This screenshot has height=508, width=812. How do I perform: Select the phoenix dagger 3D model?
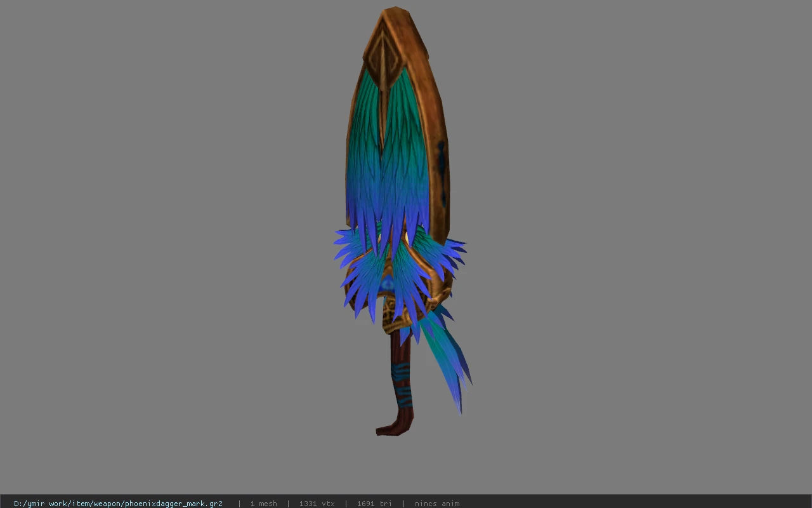tap(402, 221)
